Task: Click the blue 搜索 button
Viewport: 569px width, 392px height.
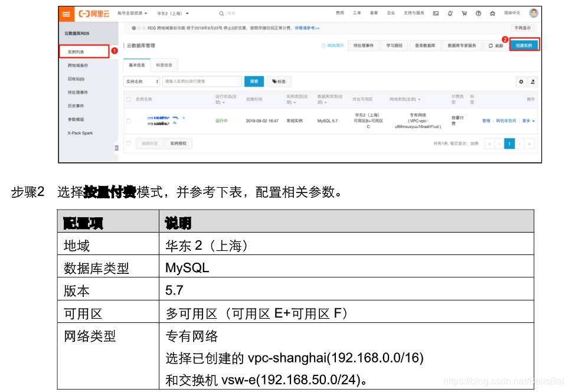Action: point(254,81)
